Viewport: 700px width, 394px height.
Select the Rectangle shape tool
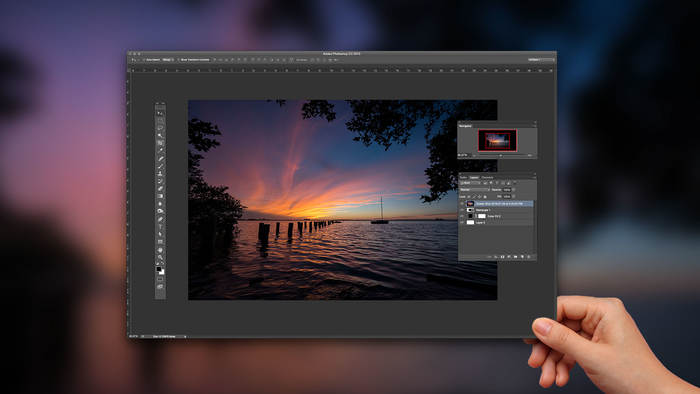(x=160, y=242)
